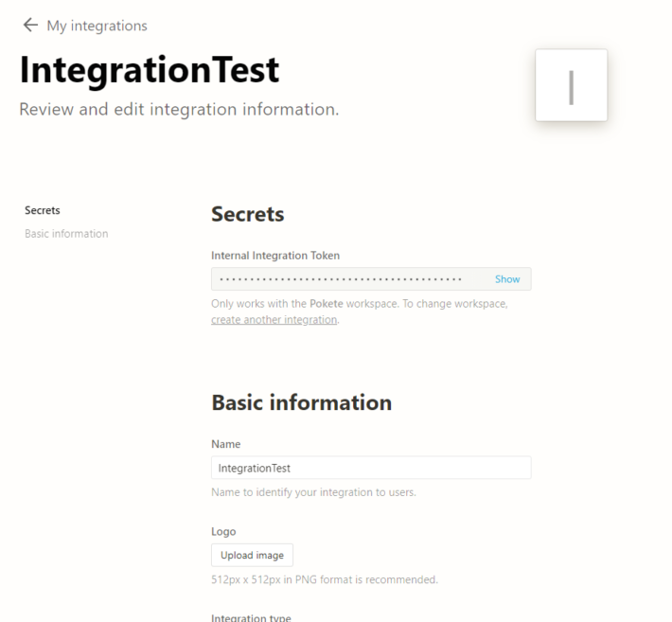Select Secrets in the sidebar
This screenshot has width=672, height=622.
tap(43, 210)
